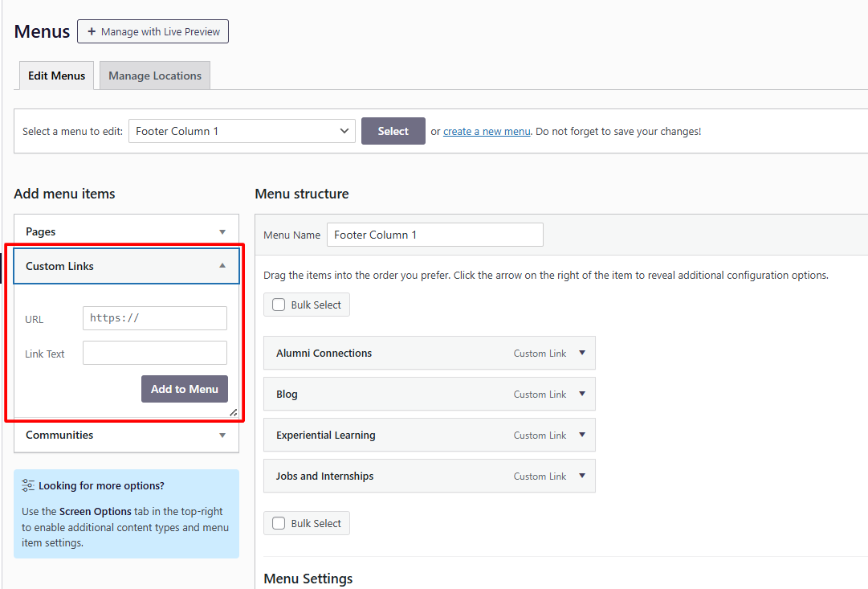Collapse the Custom Links panel
868x589 pixels.
pos(222,266)
